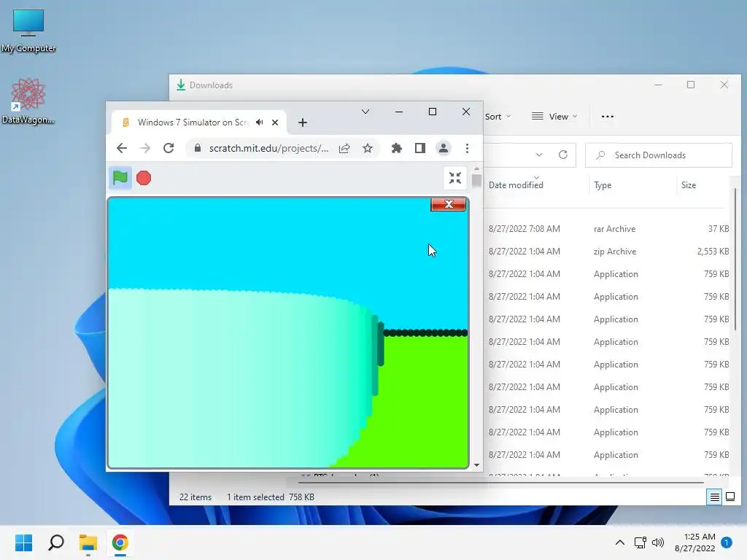Open the Windows Start menu

coord(24,542)
